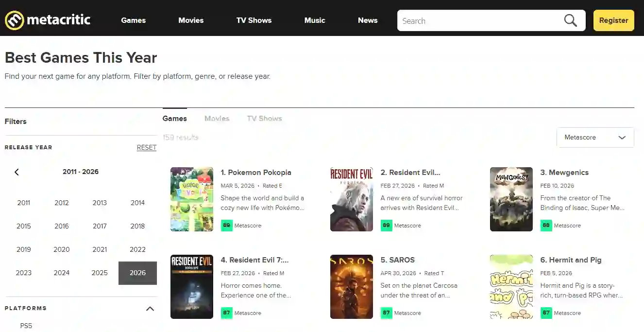Open the '1. Pokemon Pokopia' title link

256,173
